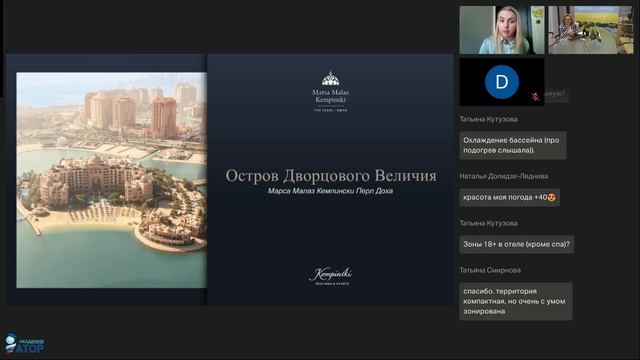Viewport: 640px width, 360px height.
Task: Click chat sender name above "Охлаждение бассейна" message
Action: [488, 120]
